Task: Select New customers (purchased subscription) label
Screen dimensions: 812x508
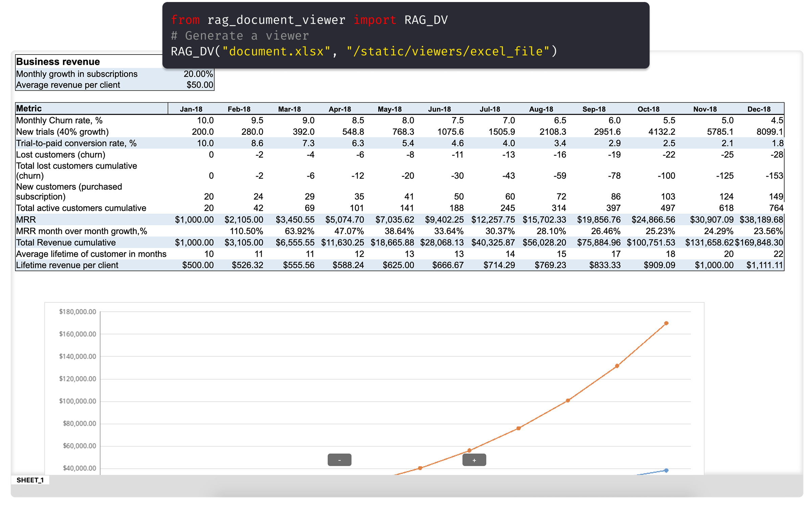Action: (69, 192)
